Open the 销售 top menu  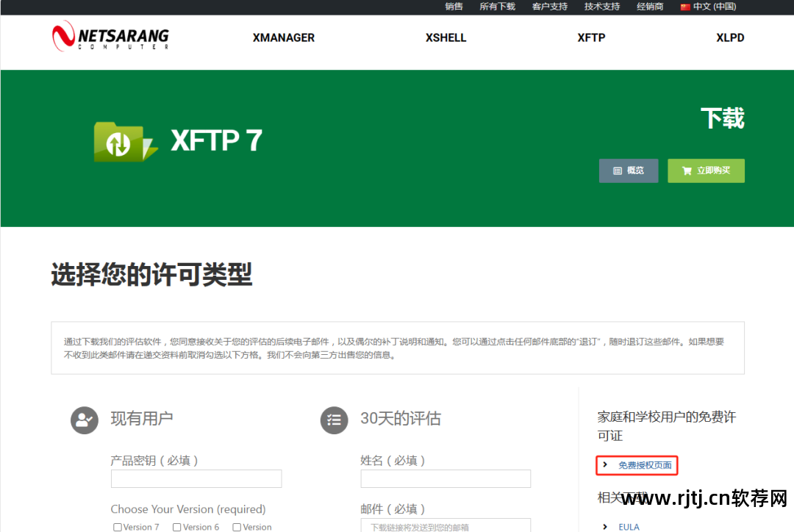tap(454, 7)
